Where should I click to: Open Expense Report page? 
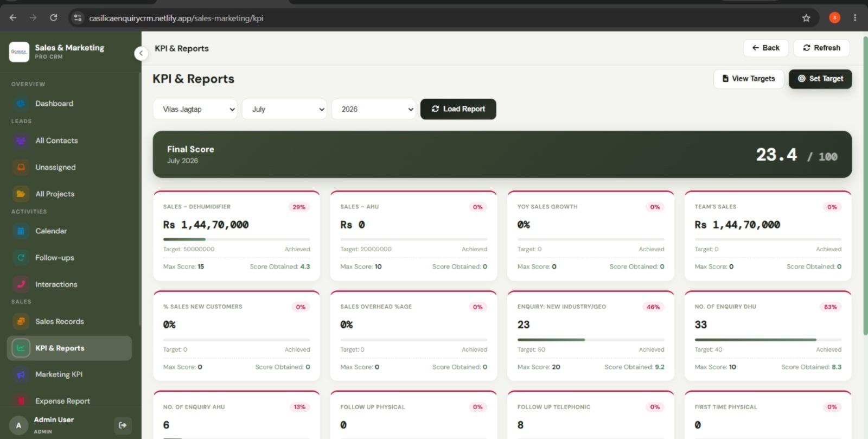coord(69,401)
